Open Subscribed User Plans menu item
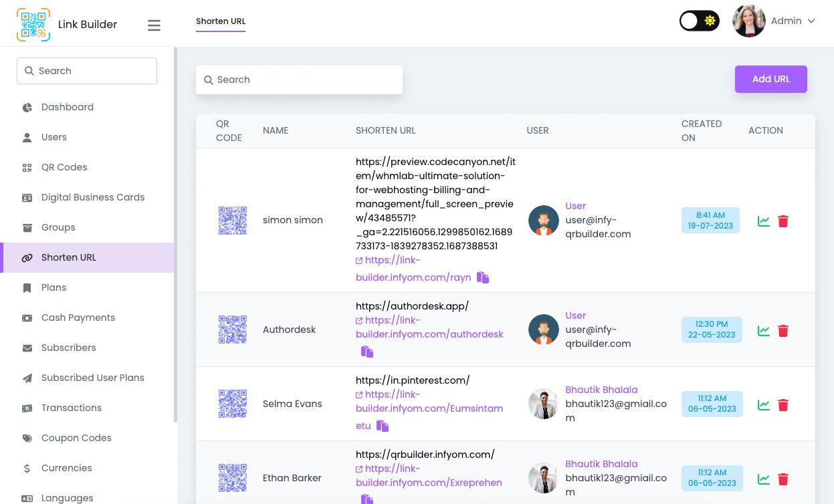 click(x=87, y=378)
